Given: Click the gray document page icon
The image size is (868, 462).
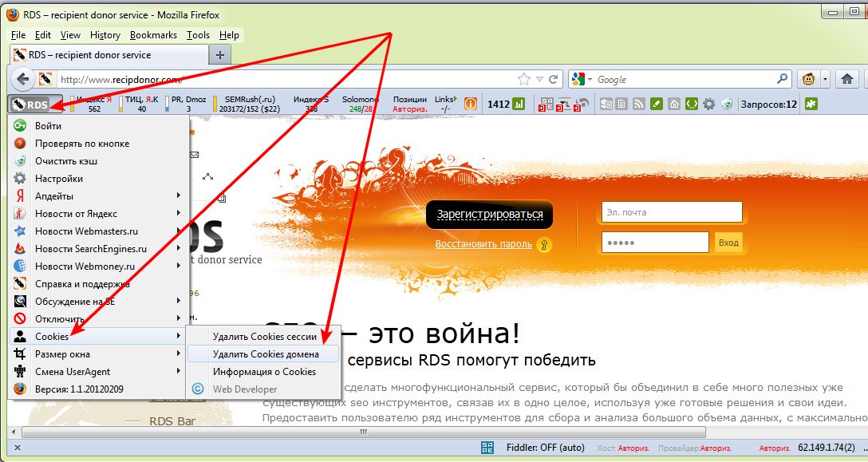Looking at the screenshot, I should (621, 104).
